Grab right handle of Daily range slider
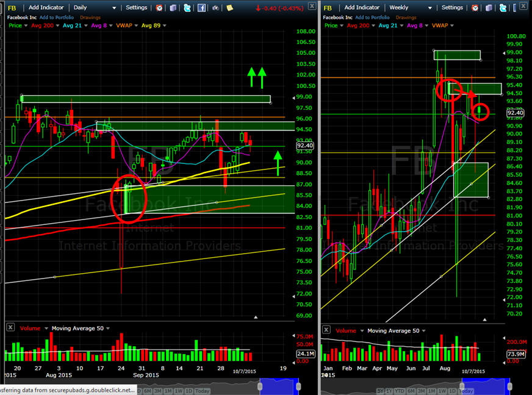Image resolution: width=532 pixels, height=395 pixels. click(298, 386)
